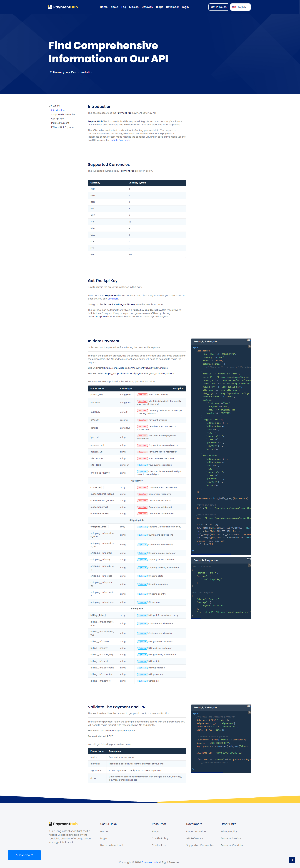Open footer Privacy Policy link
Image resolution: width=300 pixels, height=868 pixels.
(x=229, y=832)
